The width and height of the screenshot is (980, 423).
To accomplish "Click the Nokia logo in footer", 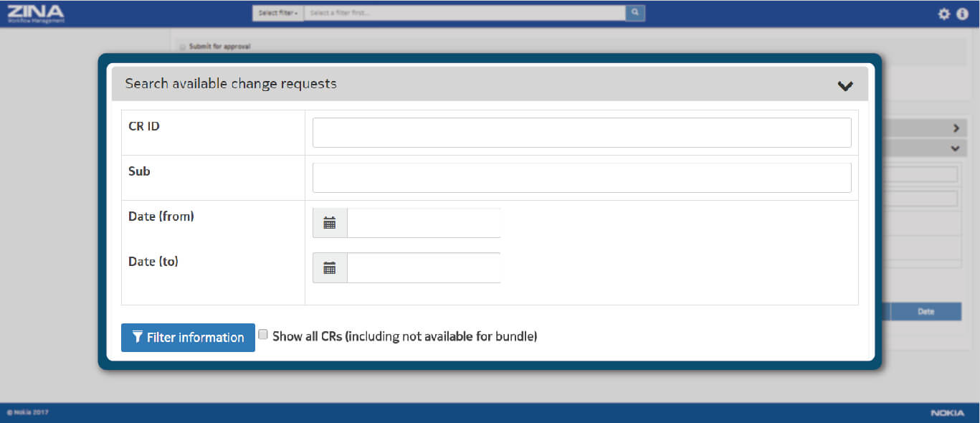I will pos(947,413).
